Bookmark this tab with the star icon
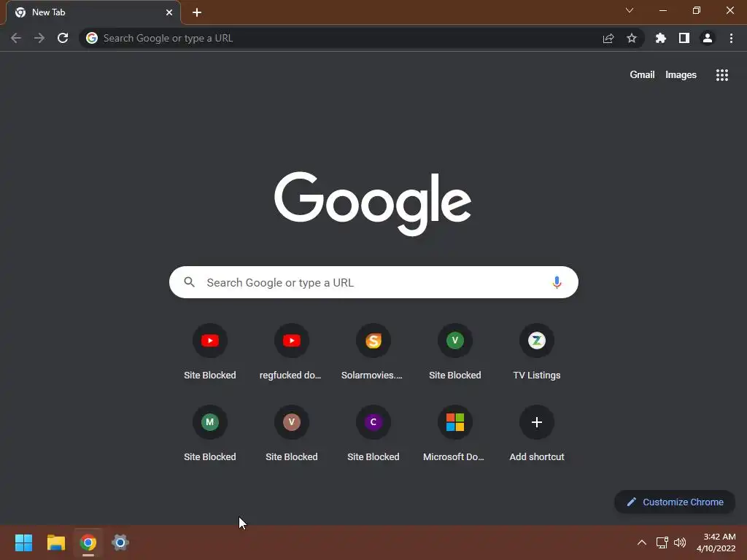Image resolution: width=747 pixels, height=560 pixels. click(632, 38)
